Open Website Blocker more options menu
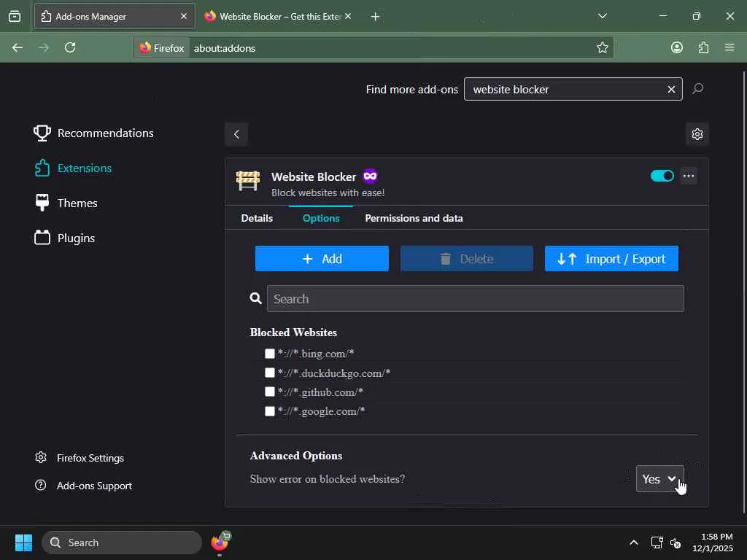The image size is (747, 560). click(x=689, y=176)
